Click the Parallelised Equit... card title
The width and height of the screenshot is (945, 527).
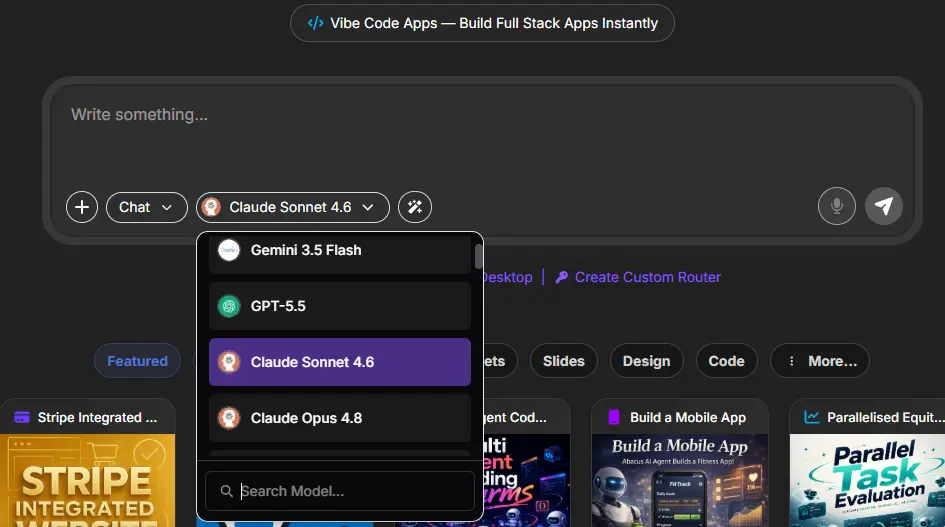[x=885, y=417]
